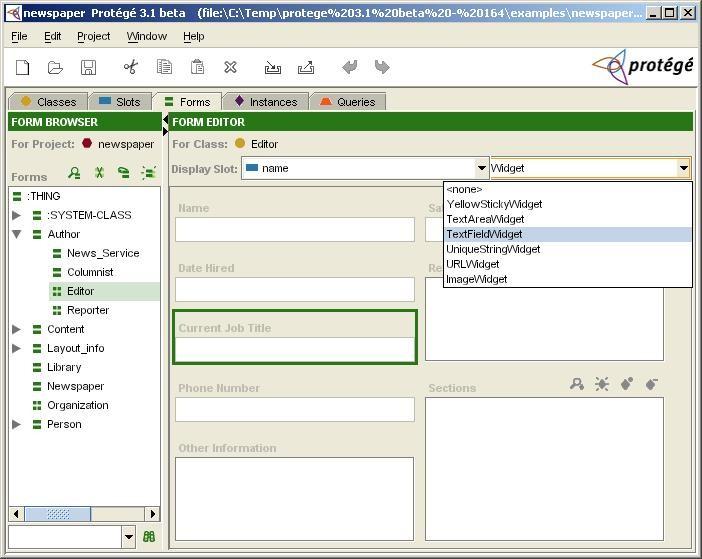Choose <none> from the widget list

coord(568,189)
